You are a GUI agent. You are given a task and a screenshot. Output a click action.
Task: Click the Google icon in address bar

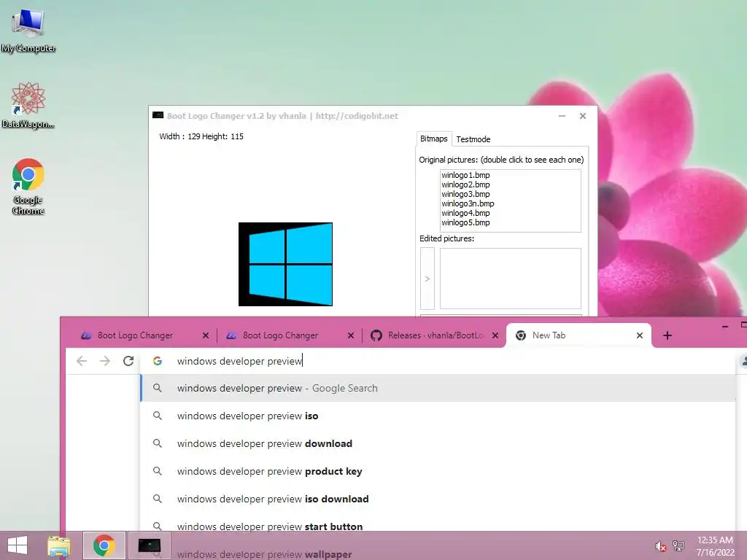click(x=158, y=361)
